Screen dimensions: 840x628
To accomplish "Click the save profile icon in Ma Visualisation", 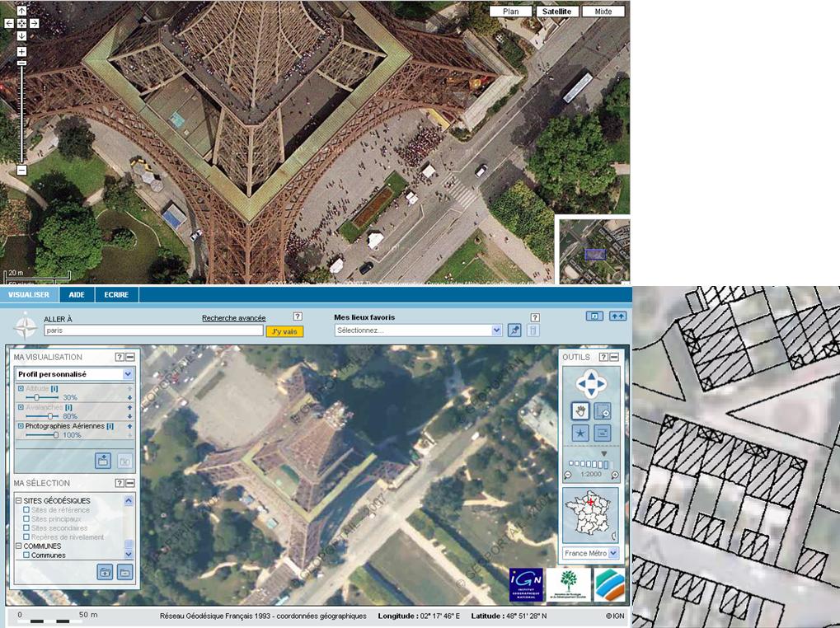I will (x=103, y=461).
